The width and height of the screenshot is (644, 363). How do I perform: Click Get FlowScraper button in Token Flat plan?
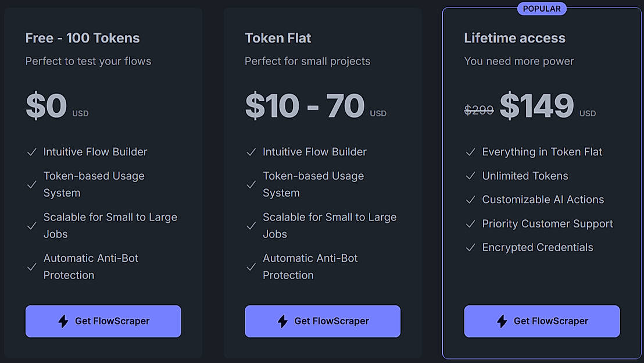click(323, 321)
